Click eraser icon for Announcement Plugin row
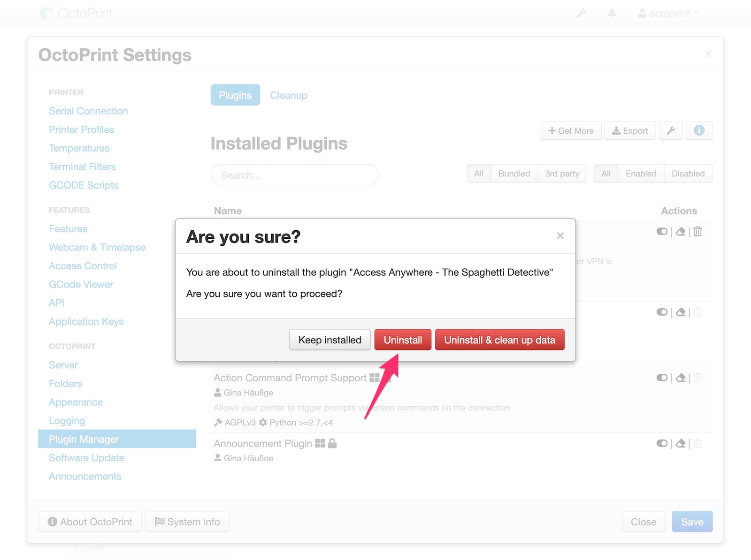751x560 pixels. point(681,444)
